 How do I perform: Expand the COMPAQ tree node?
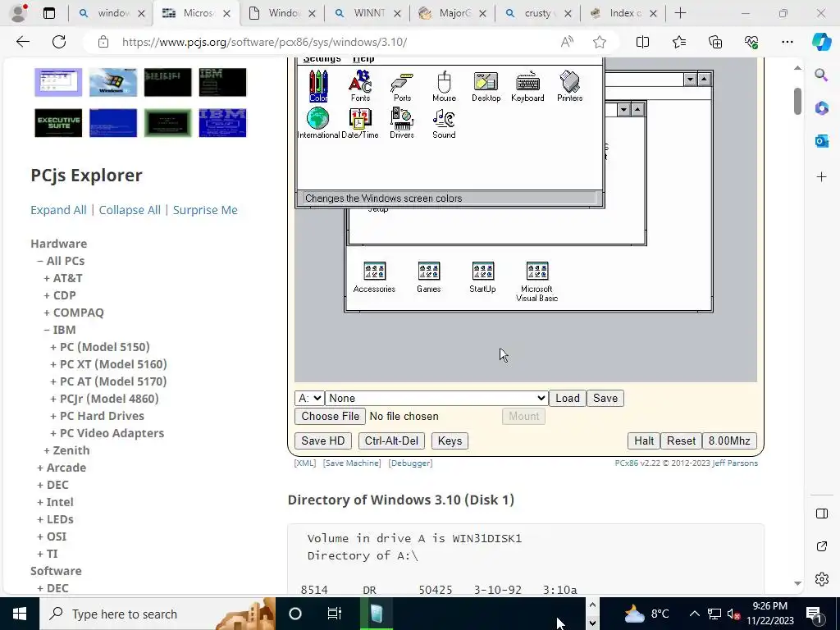pos(47,313)
